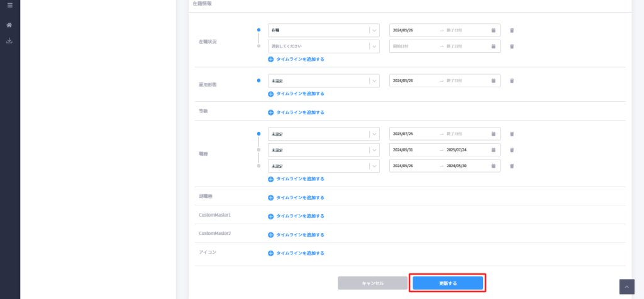Edit 職種 start date 2025/07/25
This screenshot has width=644, height=299.
403,134
